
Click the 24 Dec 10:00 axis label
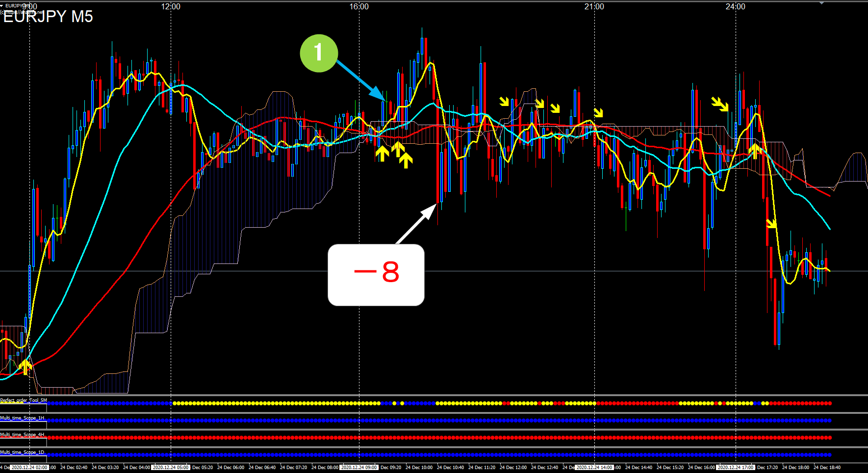click(419, 468)
